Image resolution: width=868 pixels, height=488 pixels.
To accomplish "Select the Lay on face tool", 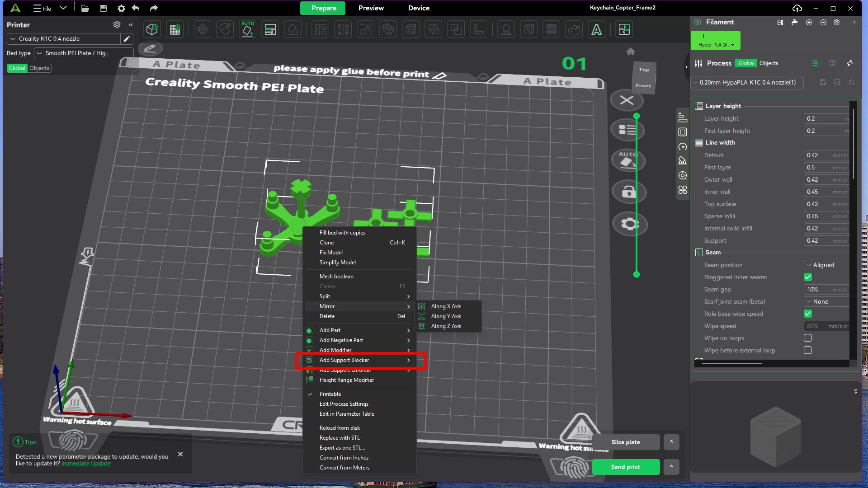I will coord(293,30).
